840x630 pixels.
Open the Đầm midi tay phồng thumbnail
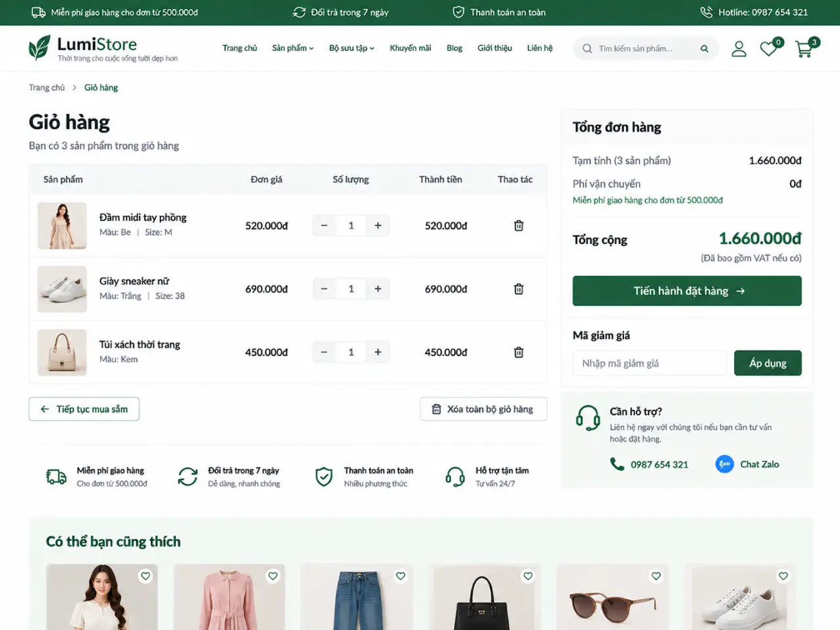coord(62,226)
